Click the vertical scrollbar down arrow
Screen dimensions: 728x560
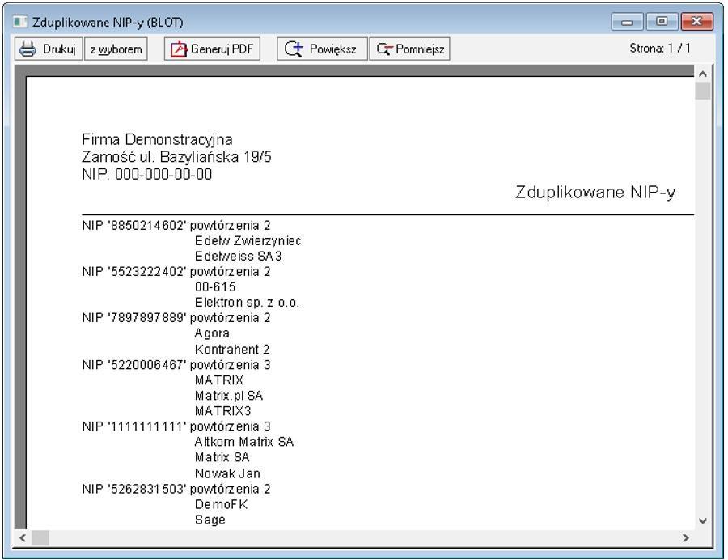click(x=703, y=521)
